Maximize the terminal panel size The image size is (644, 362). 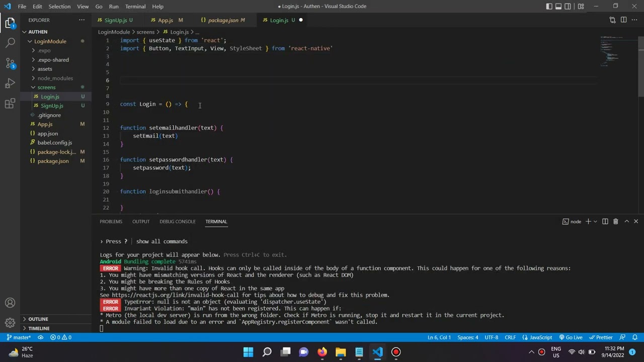pos(626,221)
